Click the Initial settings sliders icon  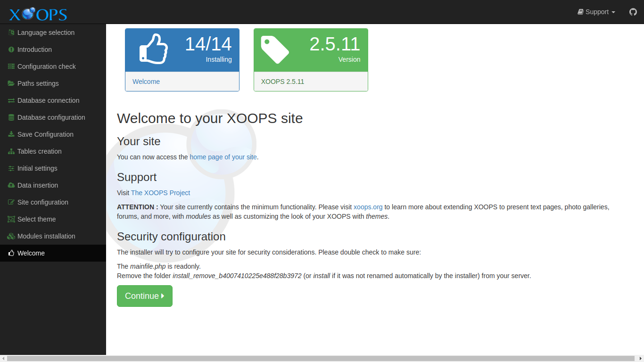10,168
